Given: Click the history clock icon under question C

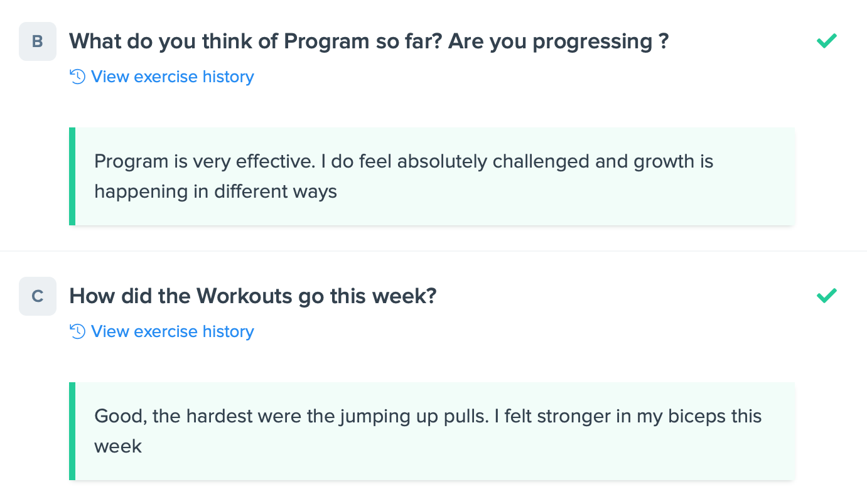Looking at the screenshot, I should pyautogui.click(x=77, y=332).
